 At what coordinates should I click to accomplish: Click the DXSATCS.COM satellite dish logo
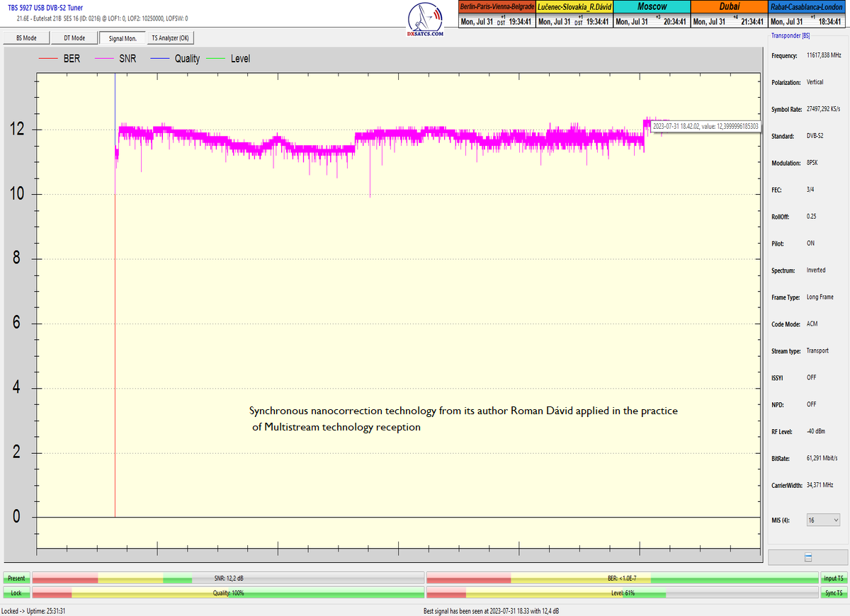[426, 19]
